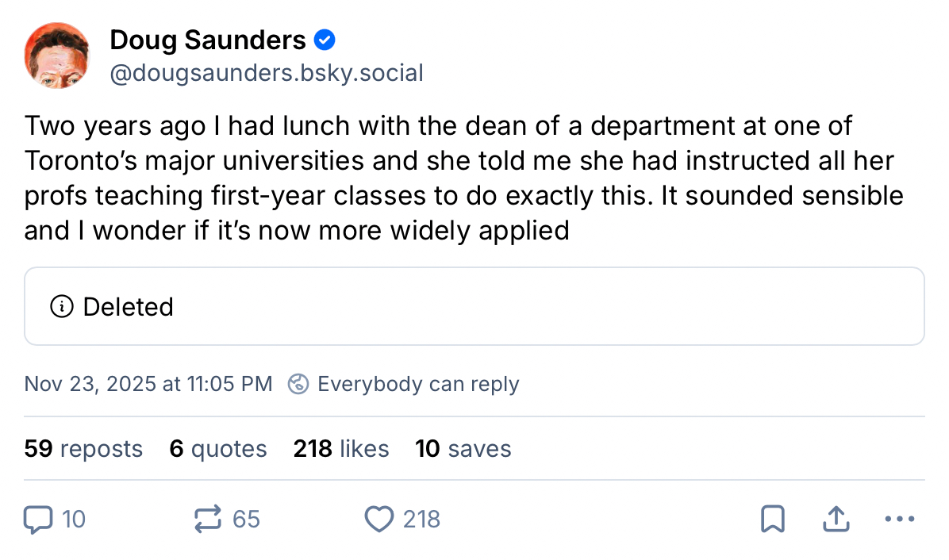
Task: Click the Nov 23, 2025 timestamp
Action: [x=148, y=385]
